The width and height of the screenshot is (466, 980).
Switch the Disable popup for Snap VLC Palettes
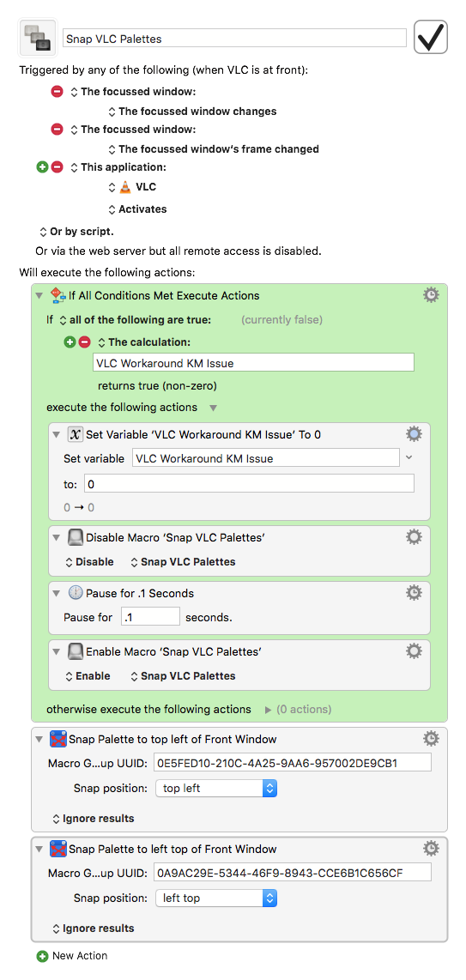click(x=90, y=562)
